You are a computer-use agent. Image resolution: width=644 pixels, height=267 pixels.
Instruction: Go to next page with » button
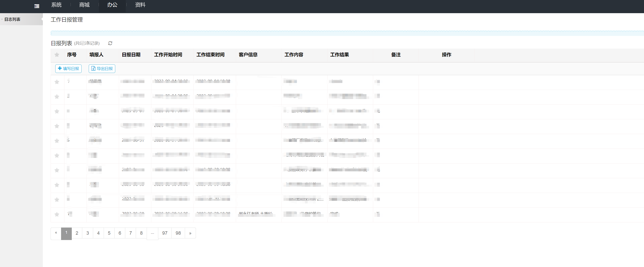coord(190,233)
